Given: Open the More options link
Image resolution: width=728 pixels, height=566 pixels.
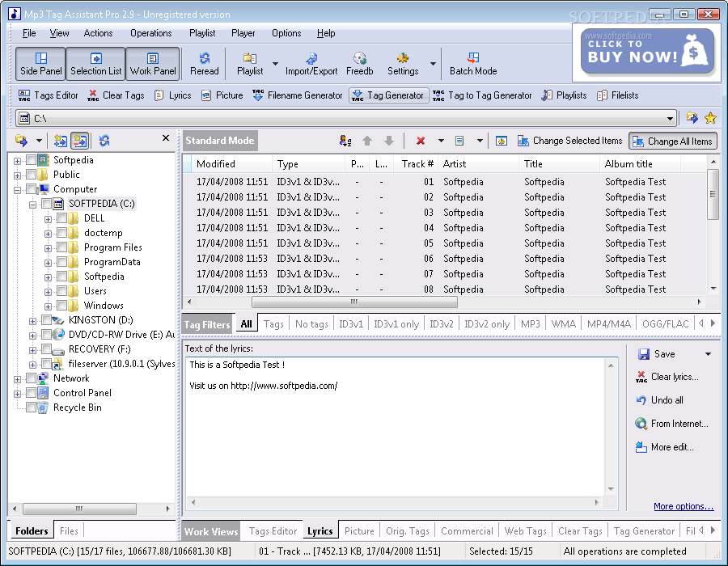Looking at the screenshot, I should [x=684, y=506].
